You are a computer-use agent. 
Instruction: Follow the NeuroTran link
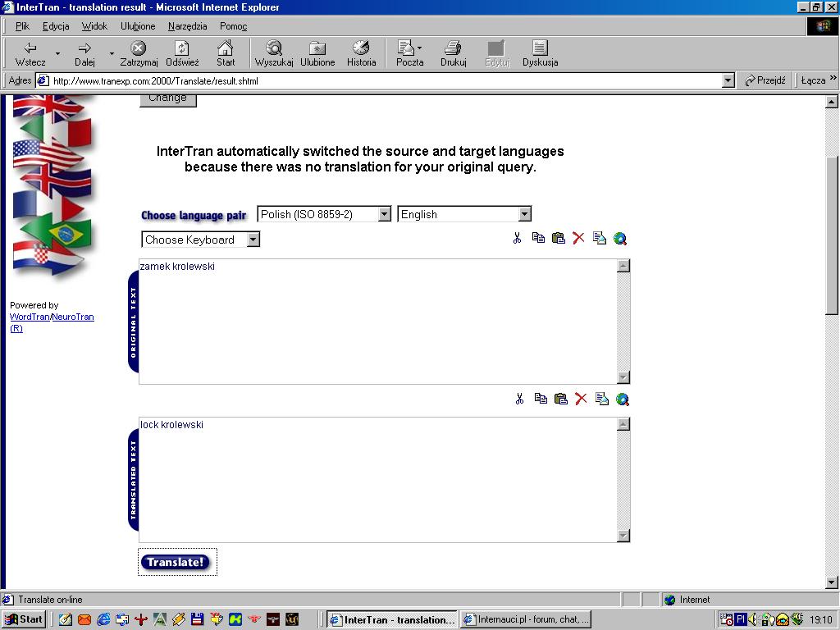coord(73,317)
